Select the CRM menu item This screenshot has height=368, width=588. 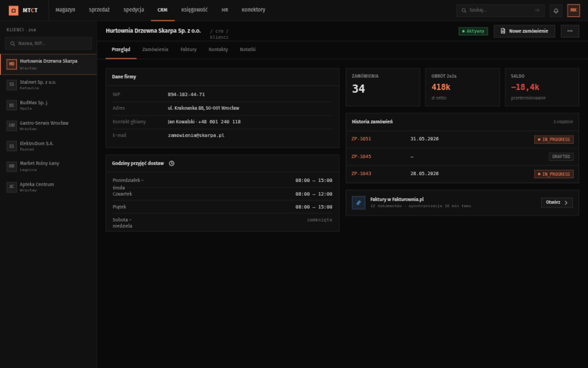point(162,10)
